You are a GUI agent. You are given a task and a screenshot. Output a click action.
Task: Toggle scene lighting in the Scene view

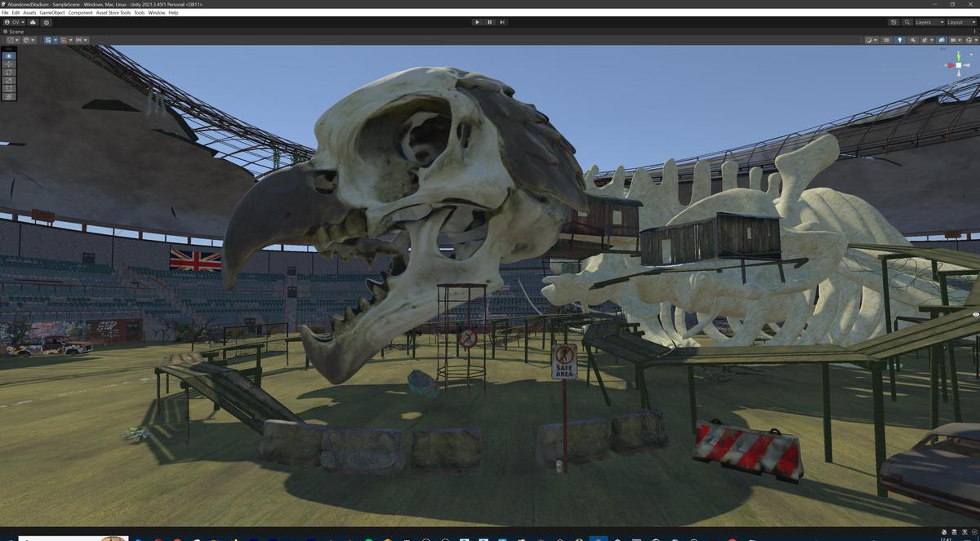[x=900, y=40]
